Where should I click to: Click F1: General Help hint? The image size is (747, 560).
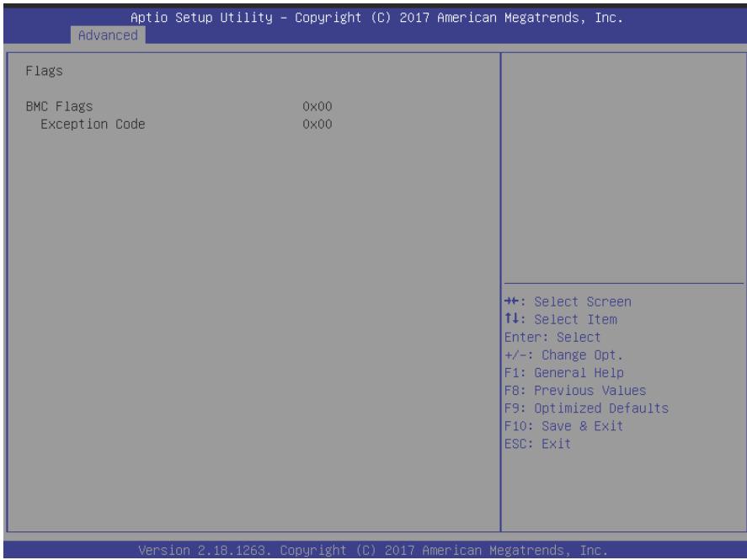tap(564, 373)
